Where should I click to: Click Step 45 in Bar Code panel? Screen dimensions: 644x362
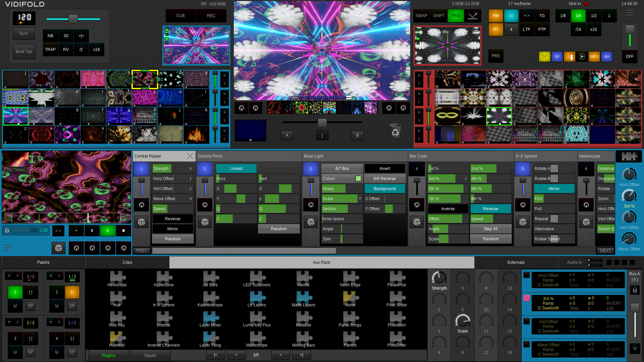(491, 229)
